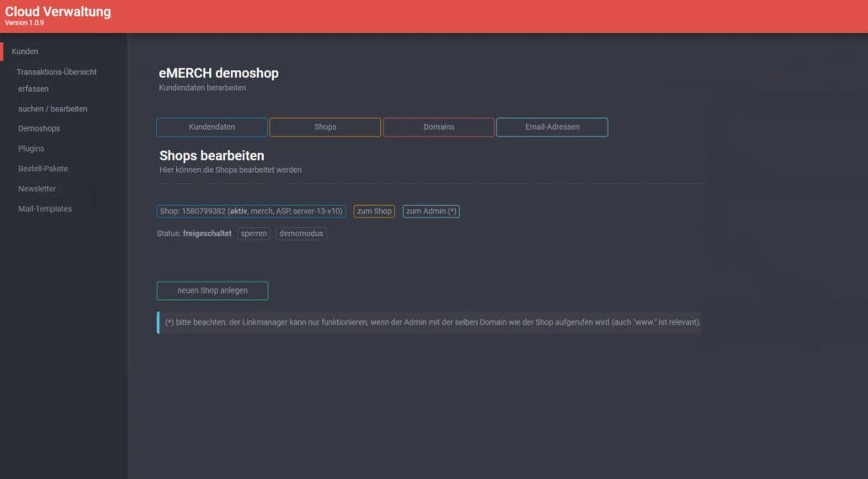Go to Transaktions-Übersicht in the sidebar
The width and height of the screenshot is (868, 479).
[x=56, y=73]
